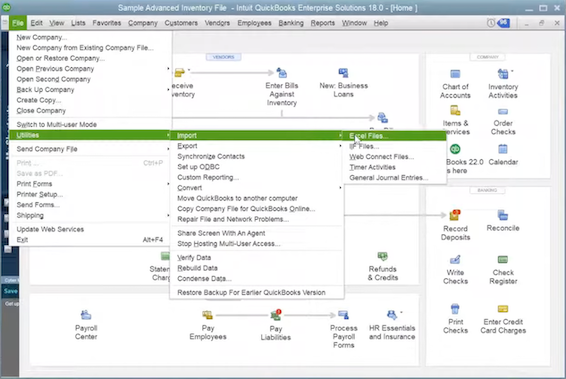Image resolution: width=566 pixels, height=379 pixels.
Task: Choose Excel Files from Import submenu
Action: tap(395, 136)
